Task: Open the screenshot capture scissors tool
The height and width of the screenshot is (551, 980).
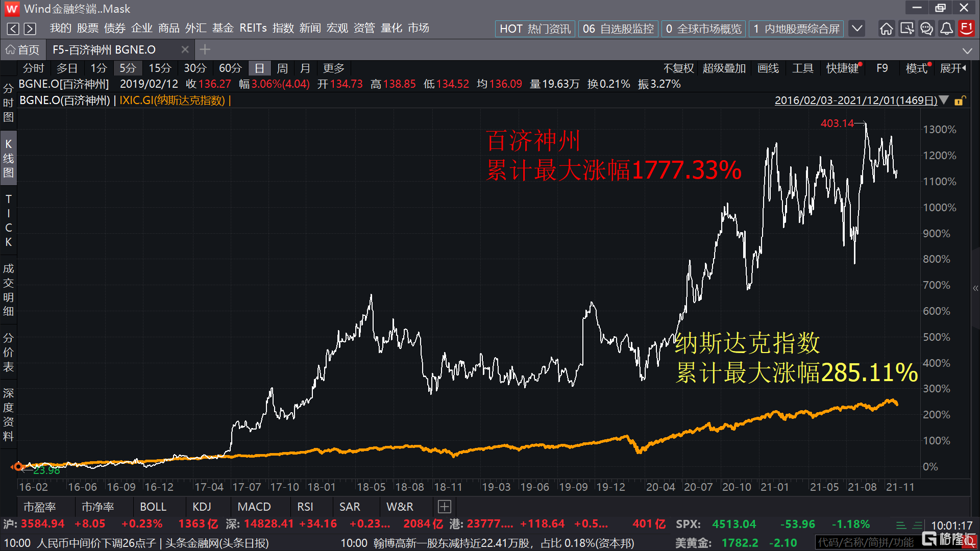Action: click(x=906, y=29)
